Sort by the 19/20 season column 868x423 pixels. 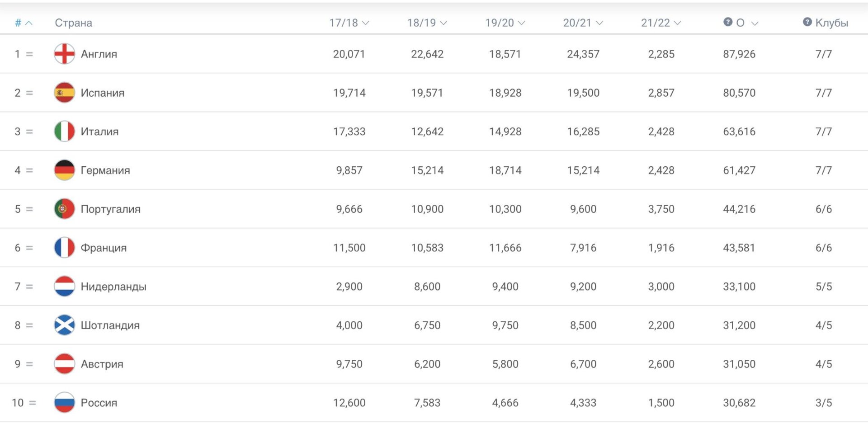[x=505, y=23]
